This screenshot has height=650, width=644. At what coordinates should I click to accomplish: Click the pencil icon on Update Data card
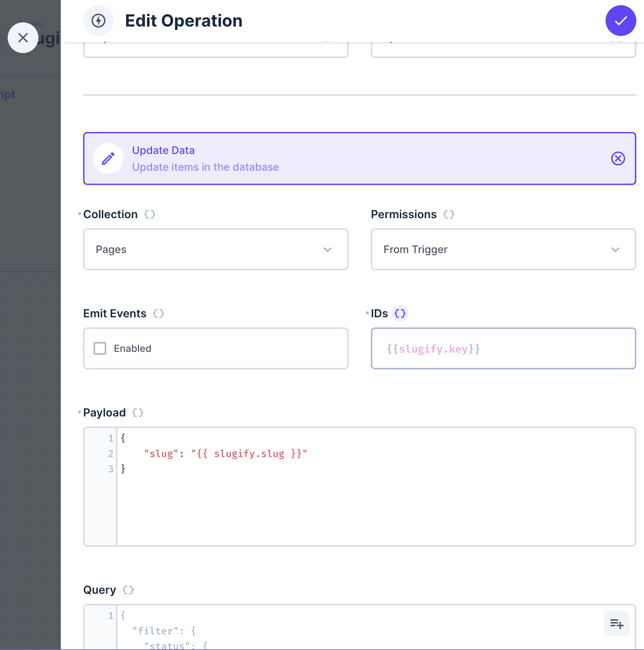108,158
